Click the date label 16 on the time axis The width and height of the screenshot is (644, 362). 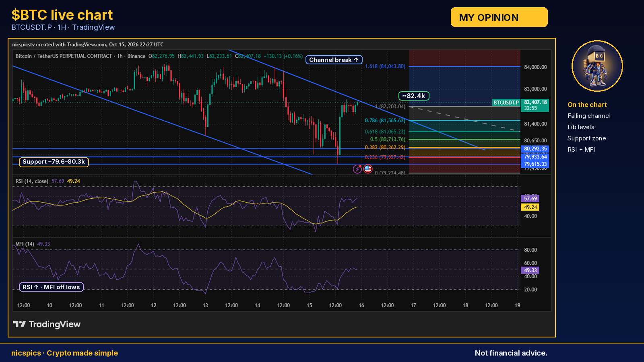click(x=361, y=306)
